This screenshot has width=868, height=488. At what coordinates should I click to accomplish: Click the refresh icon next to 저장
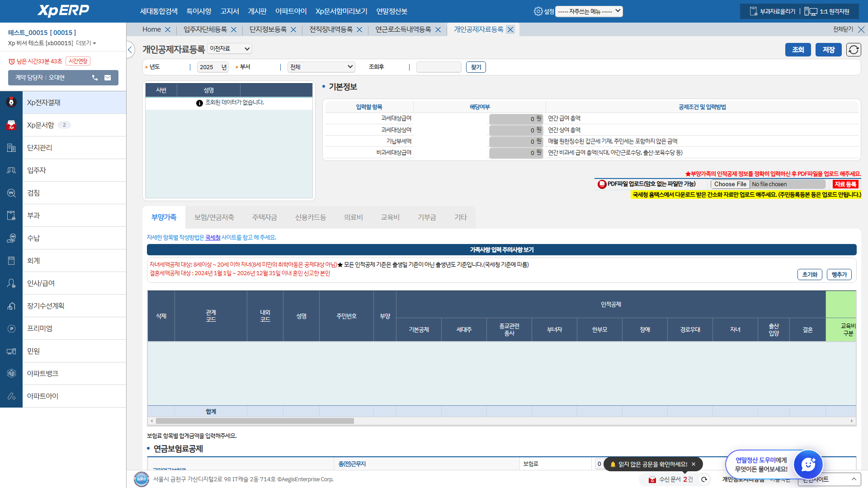point(854,50)
